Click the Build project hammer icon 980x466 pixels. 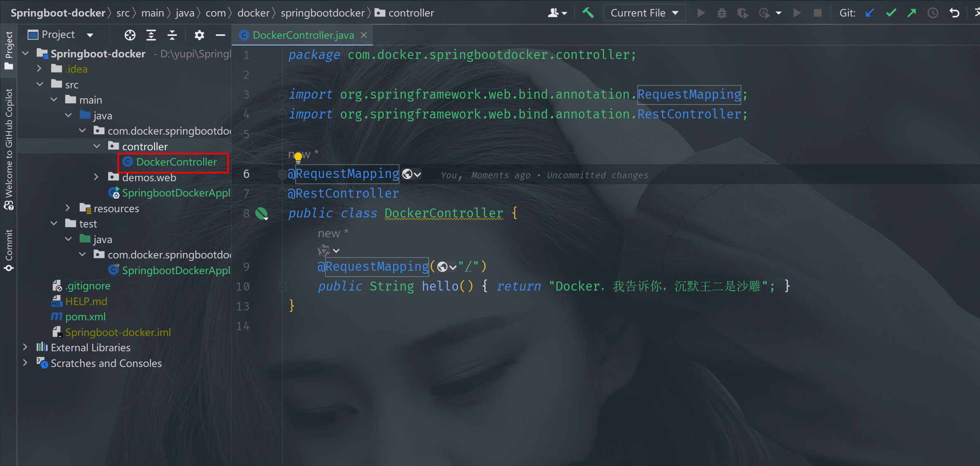click(588, 13)
